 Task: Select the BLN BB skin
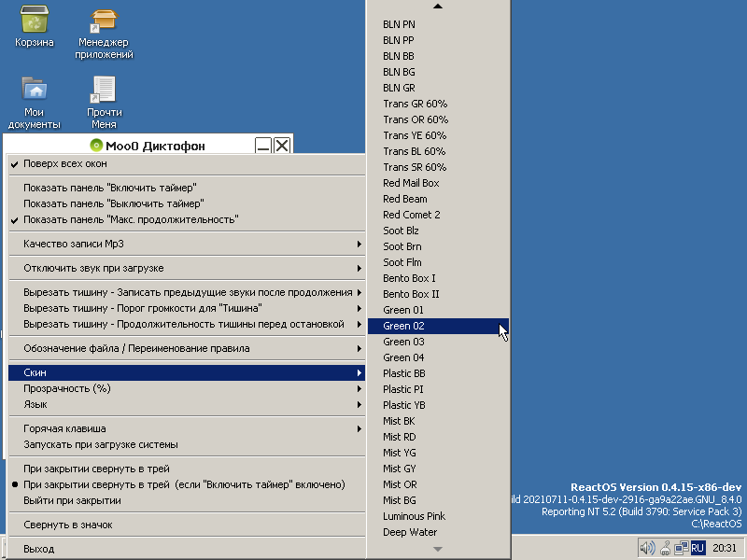point(438,56)
